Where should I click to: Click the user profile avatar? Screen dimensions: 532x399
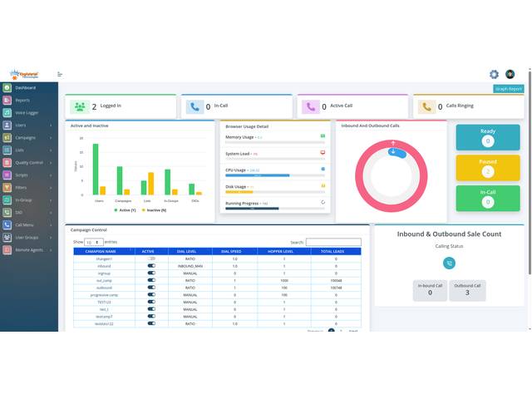click(510, 74)
